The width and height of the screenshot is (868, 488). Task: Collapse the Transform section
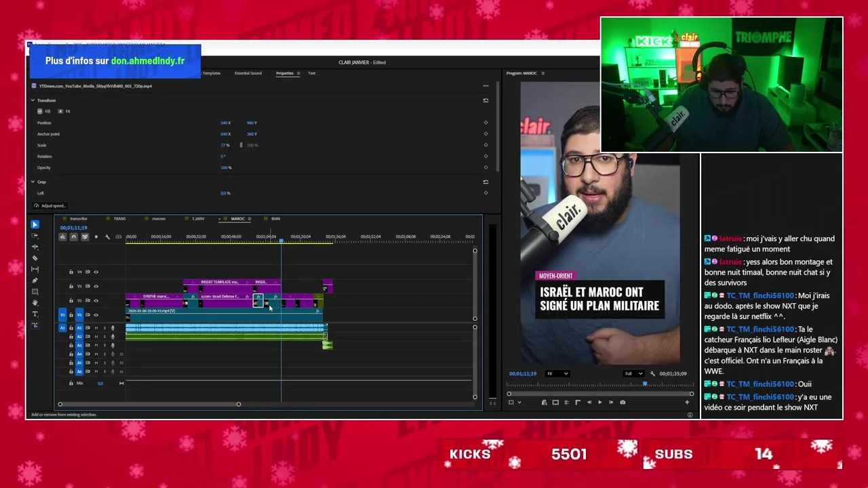point(33,100)
